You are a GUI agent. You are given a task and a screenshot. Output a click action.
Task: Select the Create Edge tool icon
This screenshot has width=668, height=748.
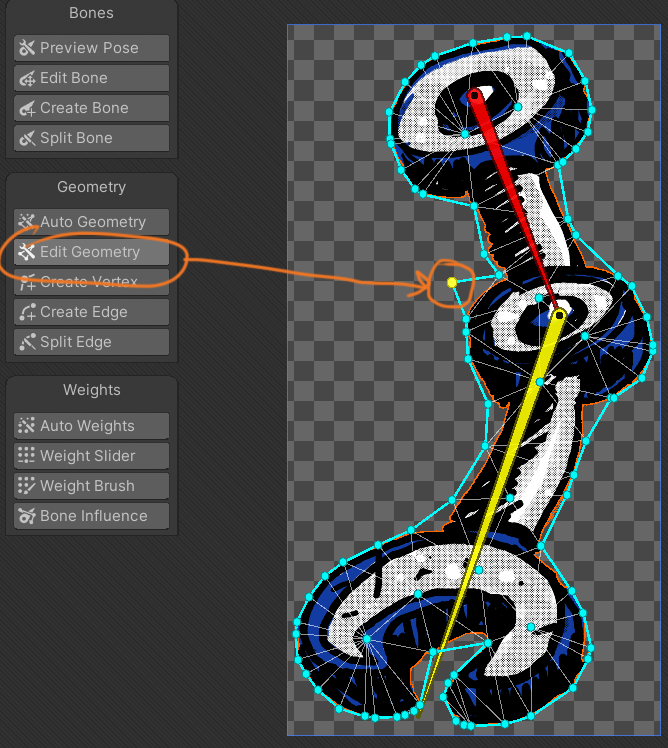(27, 312)
